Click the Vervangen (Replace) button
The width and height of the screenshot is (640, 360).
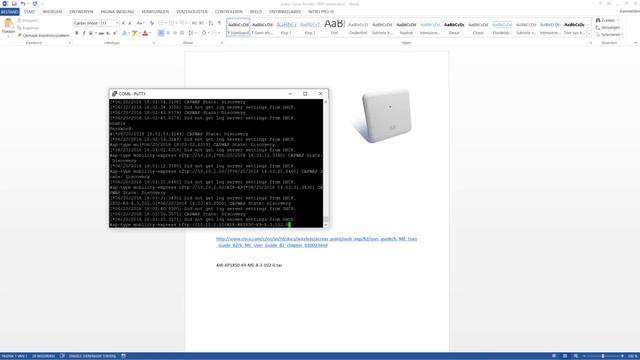[608, 27]
